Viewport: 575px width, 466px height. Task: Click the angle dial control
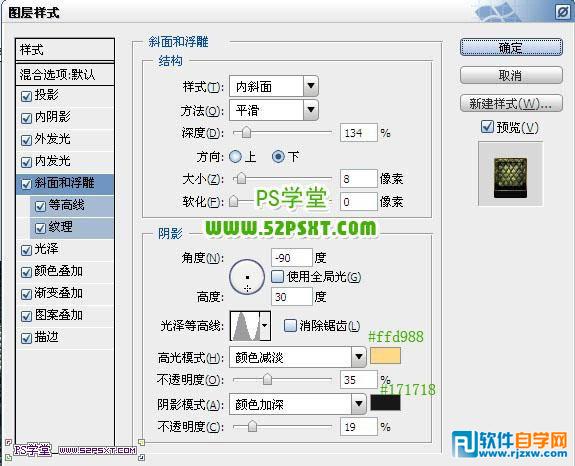click(x=247, y=277)
